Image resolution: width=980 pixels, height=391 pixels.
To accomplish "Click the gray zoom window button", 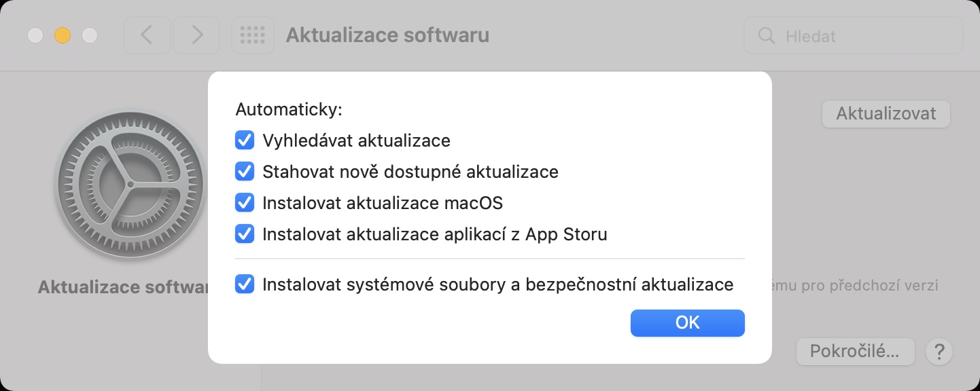I will 90,35.
